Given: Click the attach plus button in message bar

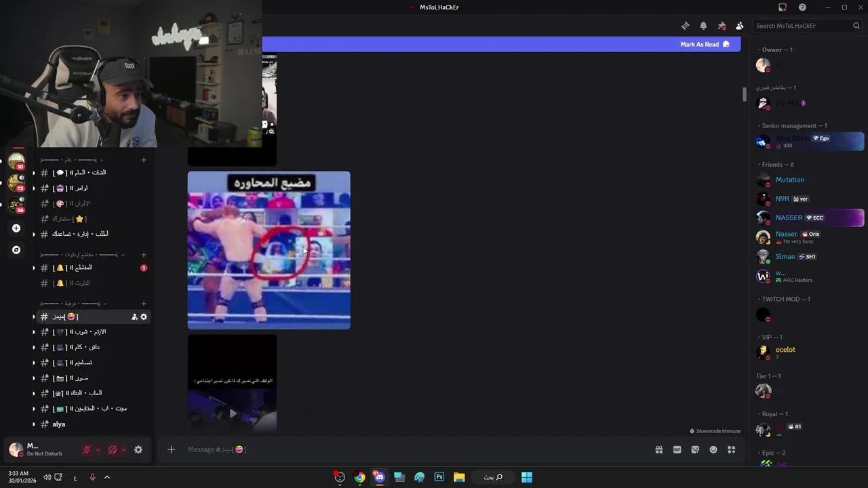Looking at the screenshot, I should pyautogui.click(x=171, y=449).
